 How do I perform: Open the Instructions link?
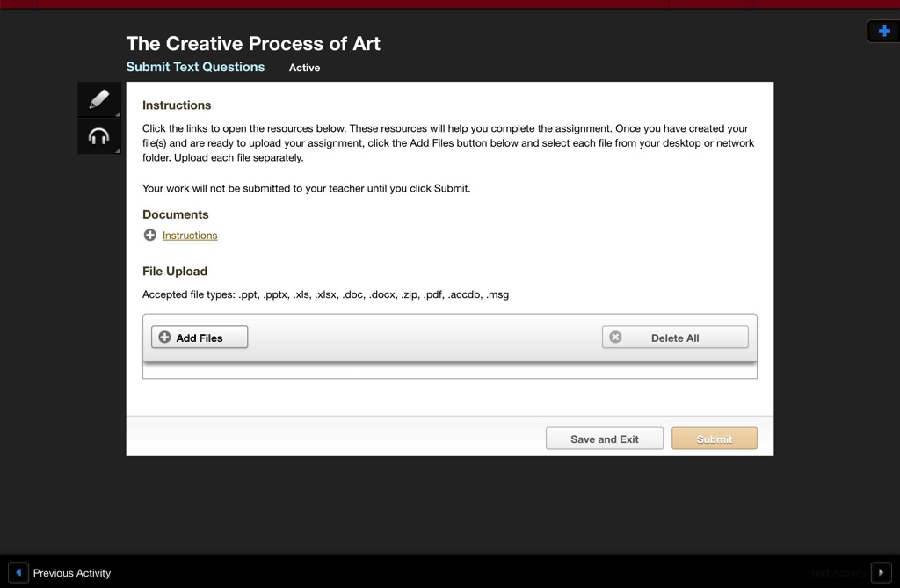189,235
